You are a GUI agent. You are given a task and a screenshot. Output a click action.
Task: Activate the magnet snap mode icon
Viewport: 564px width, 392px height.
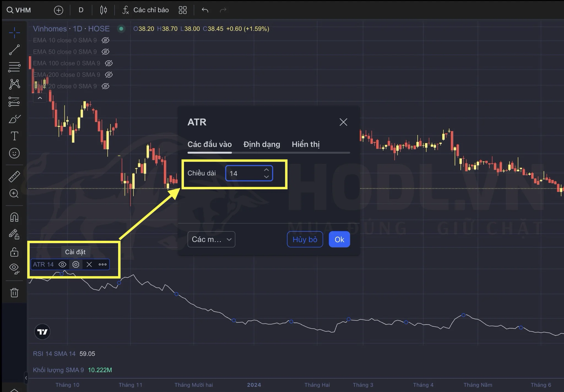[x=14, y=217]
